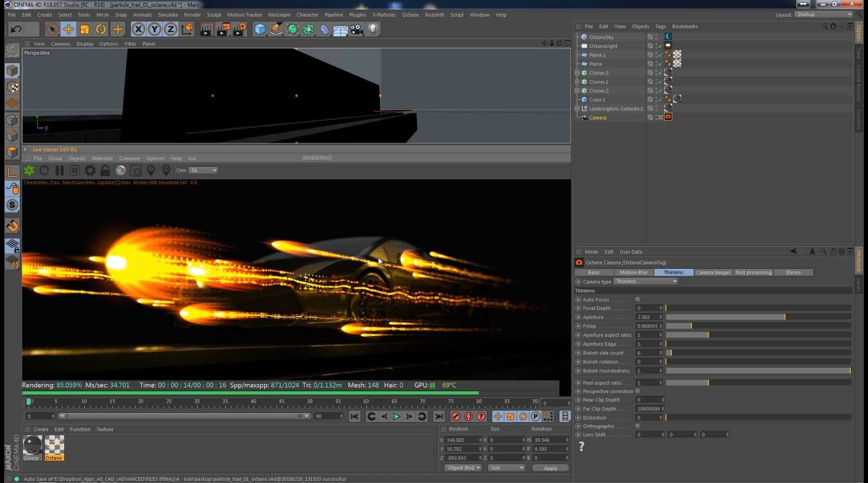The height and width of the screenshot is (483, 868).
Task: Activate the Move tool
Action: pos(68,29)
